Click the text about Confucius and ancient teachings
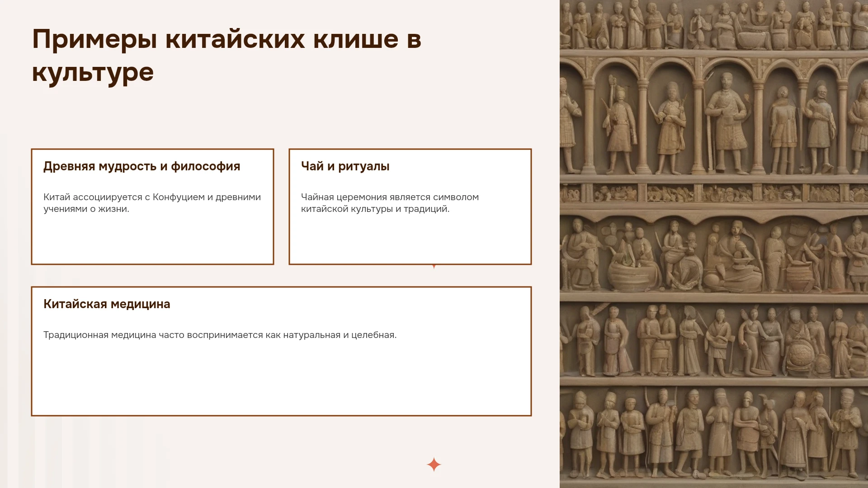The width and height of the screenshot is (868, 488). [152, 203]
